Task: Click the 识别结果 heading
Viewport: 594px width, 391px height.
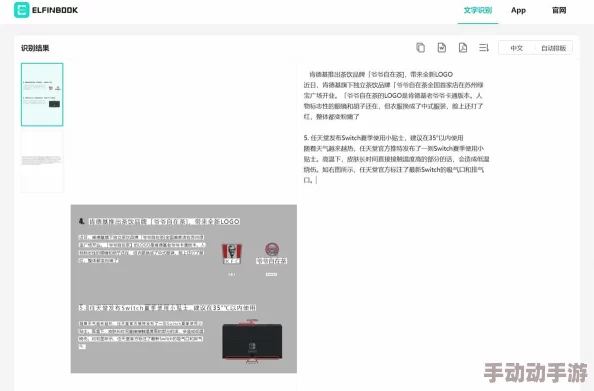Action: point(35,48)
